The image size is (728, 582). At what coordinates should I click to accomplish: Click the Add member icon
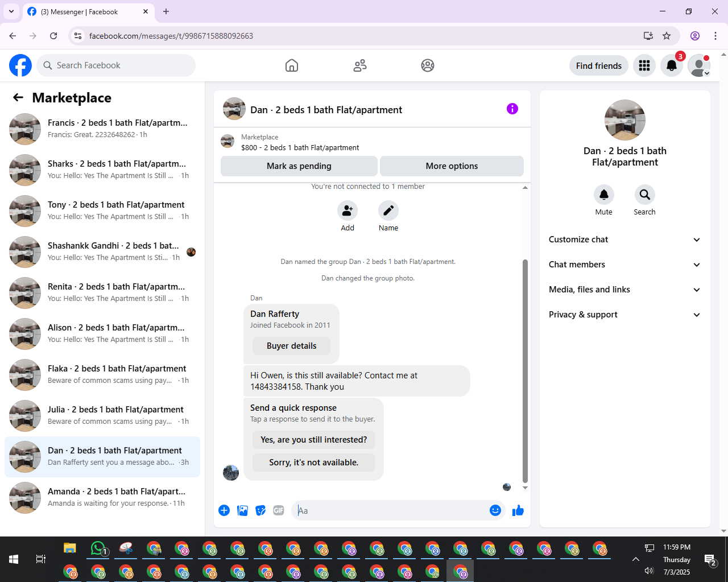coord(348,210)
